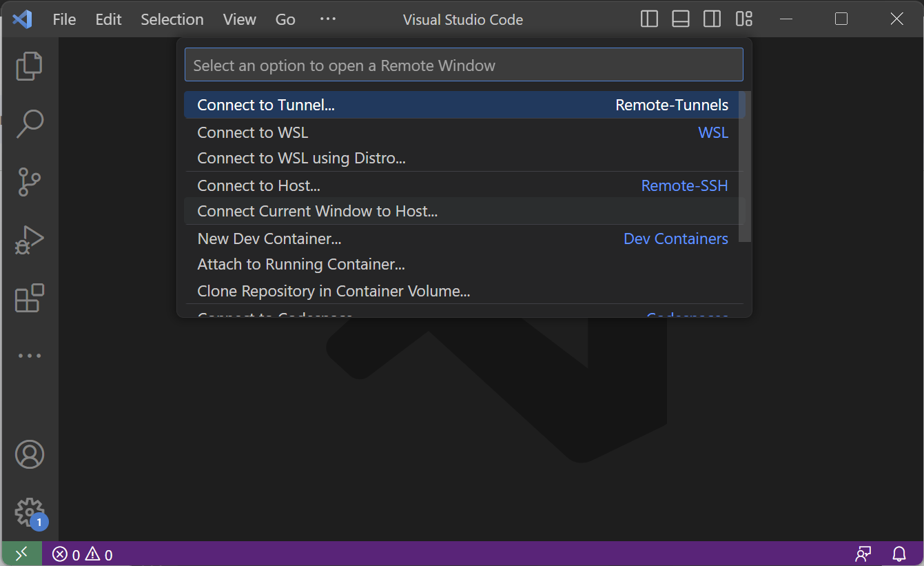Open the File menu
The height and width of the screenshot is (566, 924).
click(64, 19)
